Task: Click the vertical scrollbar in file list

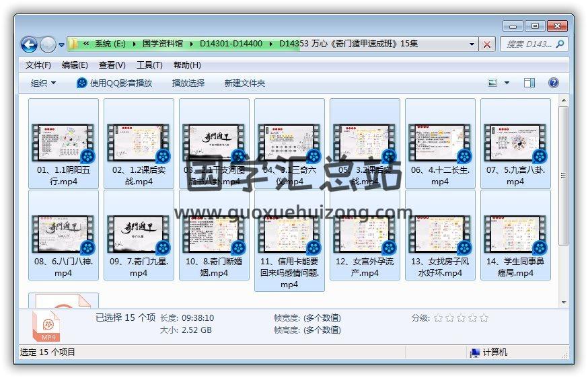Action: [x=564, y=175]
